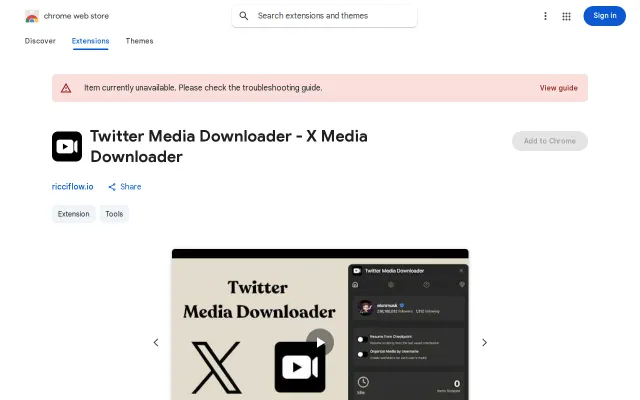Click the 'Item currently unavailable' banner message

point(203,88)
